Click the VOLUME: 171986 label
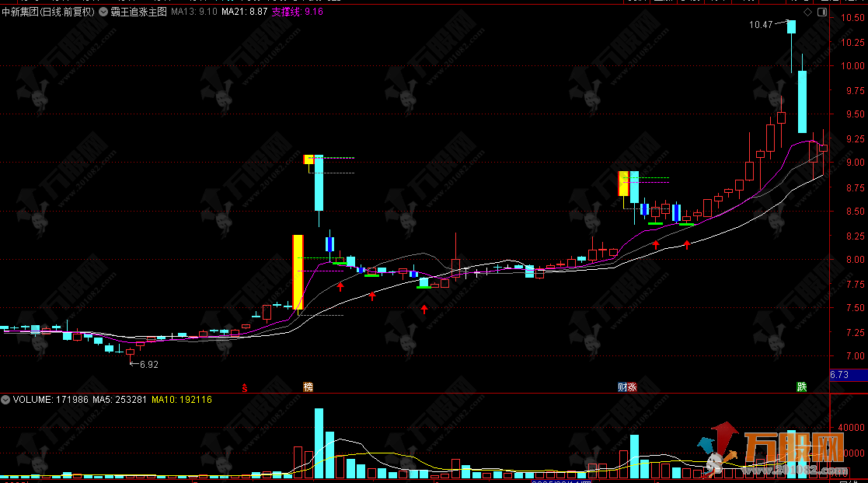The width and height of the screenshot is (868, 483). (x=51, y=399)
